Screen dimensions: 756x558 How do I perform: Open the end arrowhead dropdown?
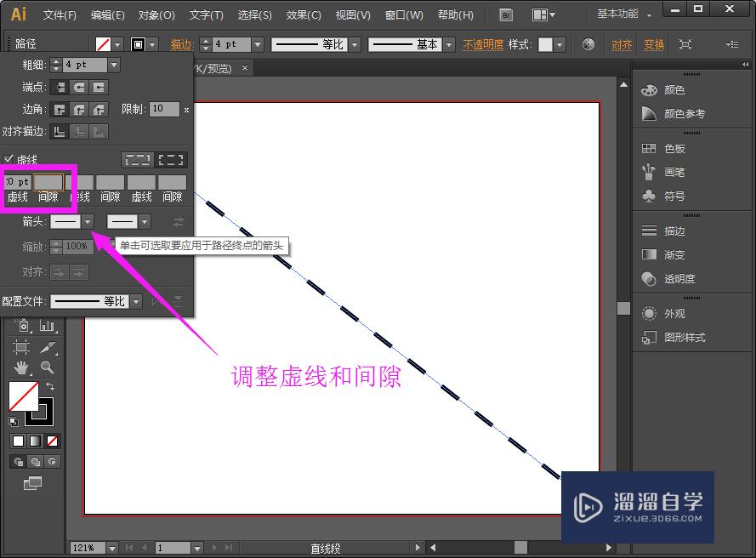pos(145,222)
